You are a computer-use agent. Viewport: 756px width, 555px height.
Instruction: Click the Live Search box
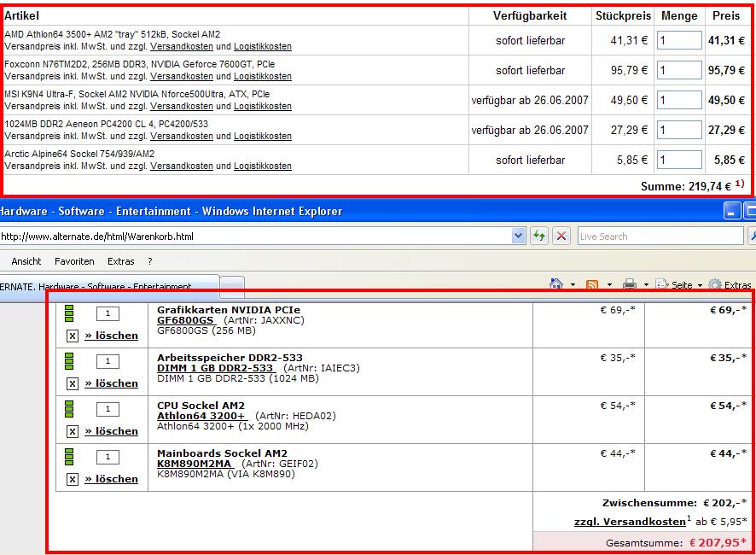pos(660,236)
